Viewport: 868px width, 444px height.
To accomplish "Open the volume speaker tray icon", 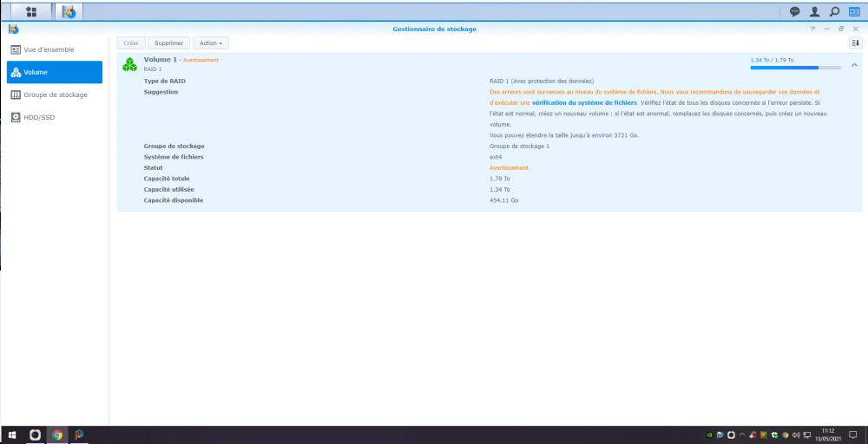I will coord(796,435).
